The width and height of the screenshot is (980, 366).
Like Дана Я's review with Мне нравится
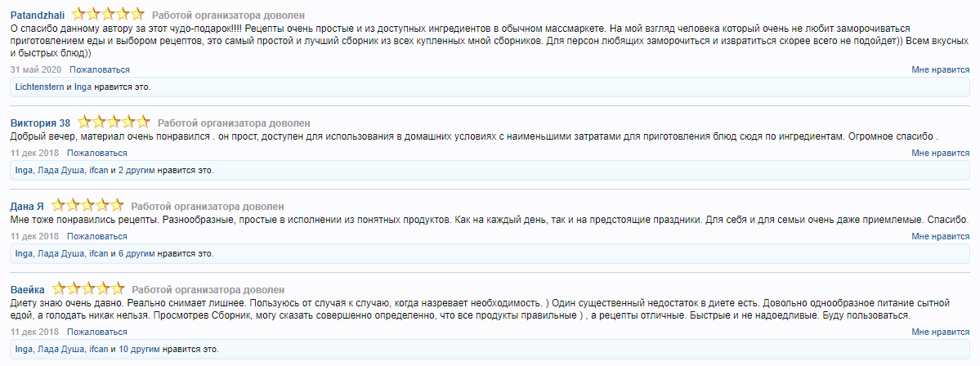(940, 236)
